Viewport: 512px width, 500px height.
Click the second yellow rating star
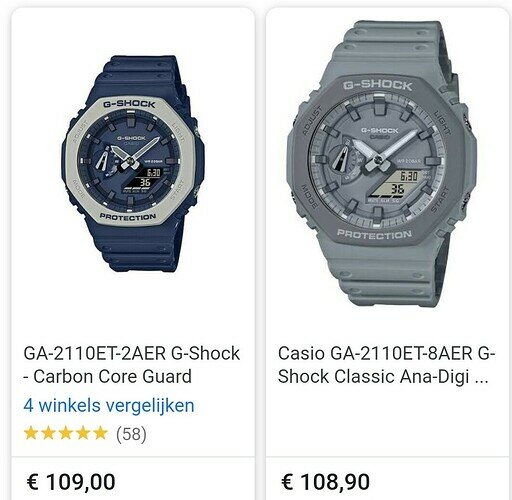click(x=48, y=433)
